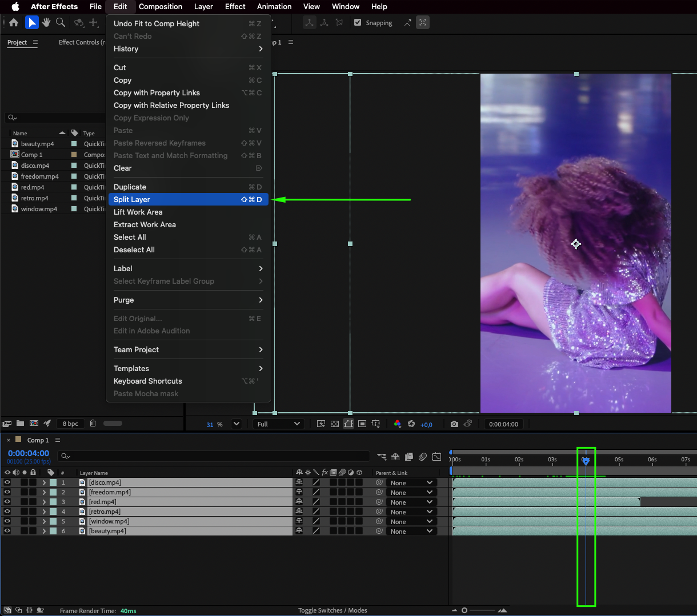Click the preview time 0:00:04:00 in viewer
This screenshot has width=697, height=616.
(504, 424)
